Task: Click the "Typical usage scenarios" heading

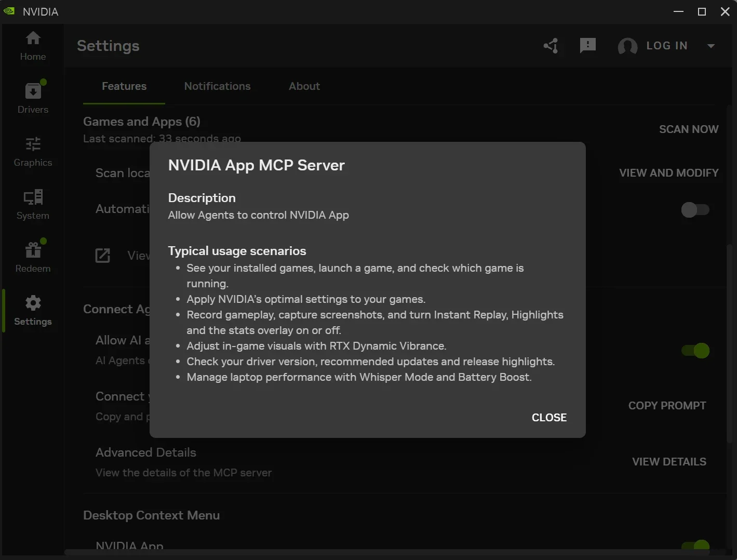Action: click(x=237, y=251)
